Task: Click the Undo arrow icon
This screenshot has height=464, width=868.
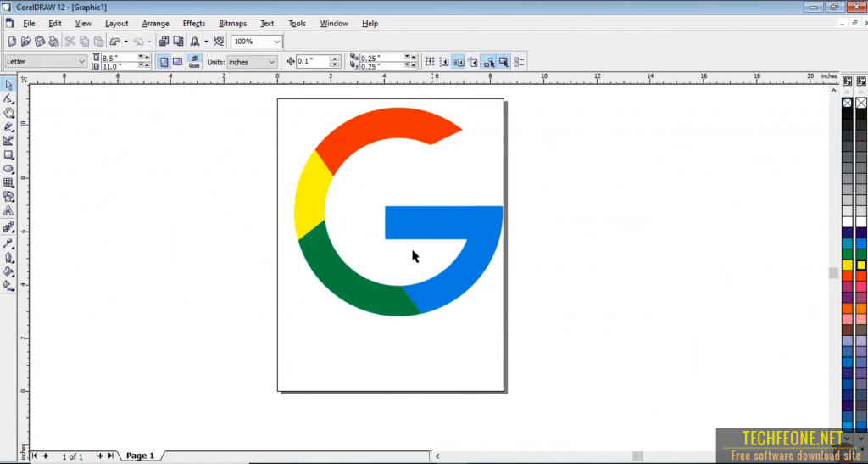Action: [114, 42]
